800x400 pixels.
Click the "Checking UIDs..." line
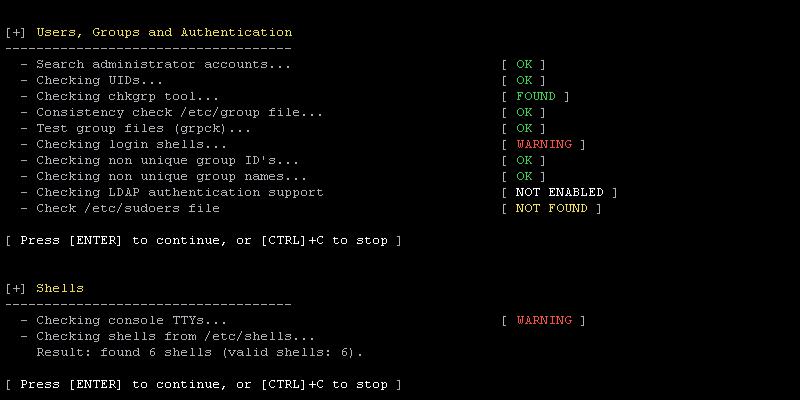pyautogui.click(x=100, y=80)
